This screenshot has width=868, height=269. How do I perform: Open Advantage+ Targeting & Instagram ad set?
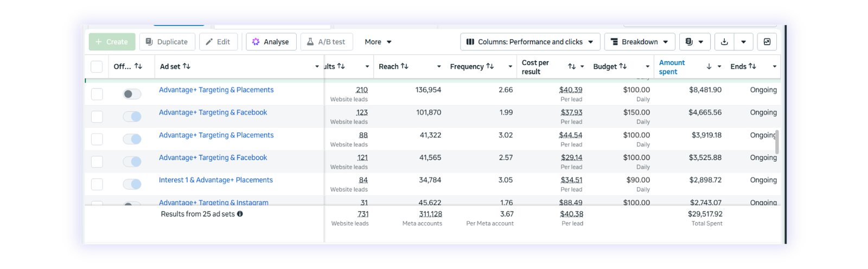tap(213, 202)
